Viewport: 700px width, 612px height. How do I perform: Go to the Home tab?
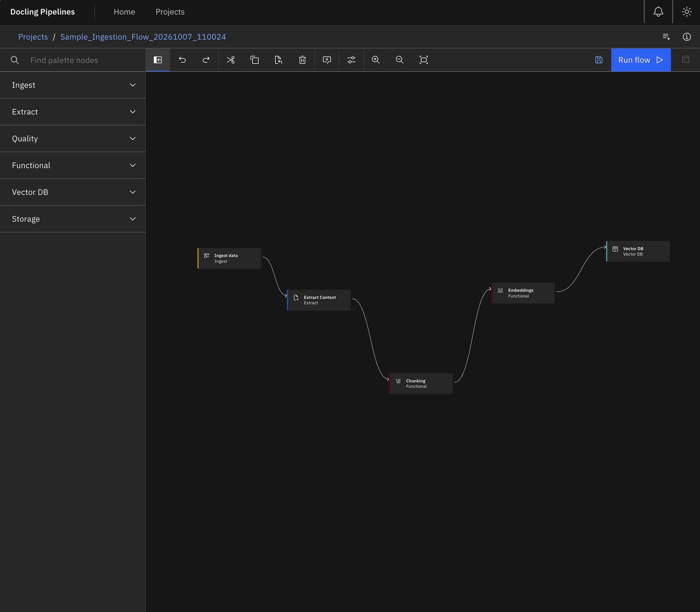[124, 12]
